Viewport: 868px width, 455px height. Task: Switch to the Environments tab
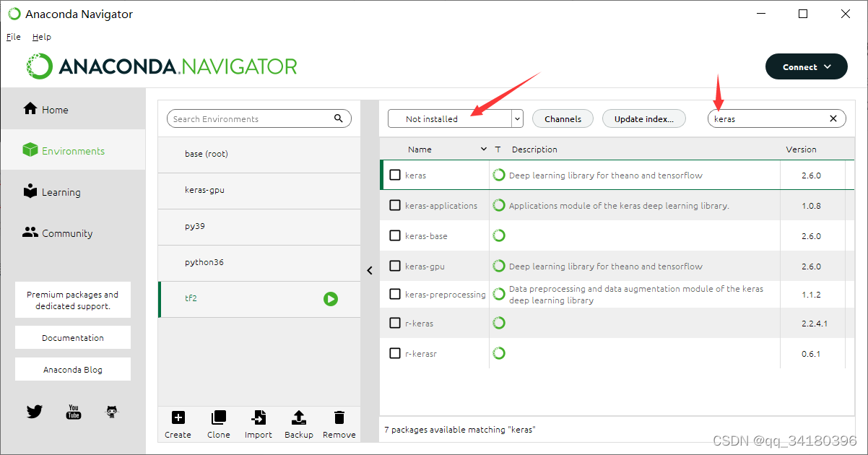click(73, 150)
